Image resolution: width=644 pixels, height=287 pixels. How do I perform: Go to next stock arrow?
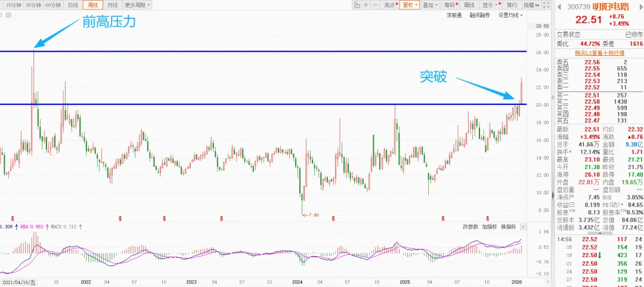[x=640, y=7]
